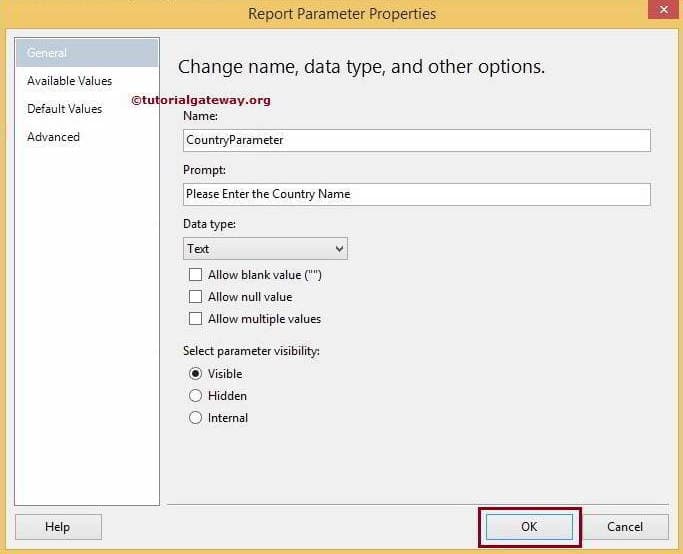Click the OK button
The height and width of the screenshot is (554, 683).
point(529,527)
